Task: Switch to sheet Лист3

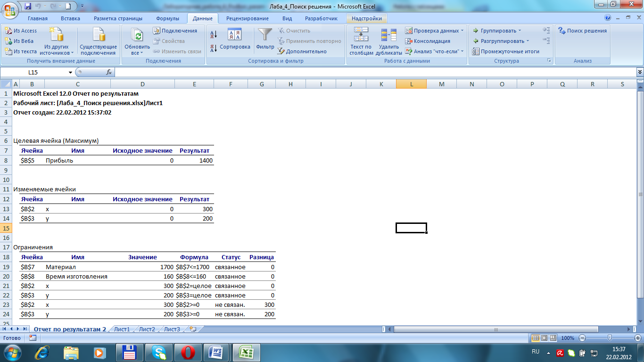Action: click(x=172, y=329)
